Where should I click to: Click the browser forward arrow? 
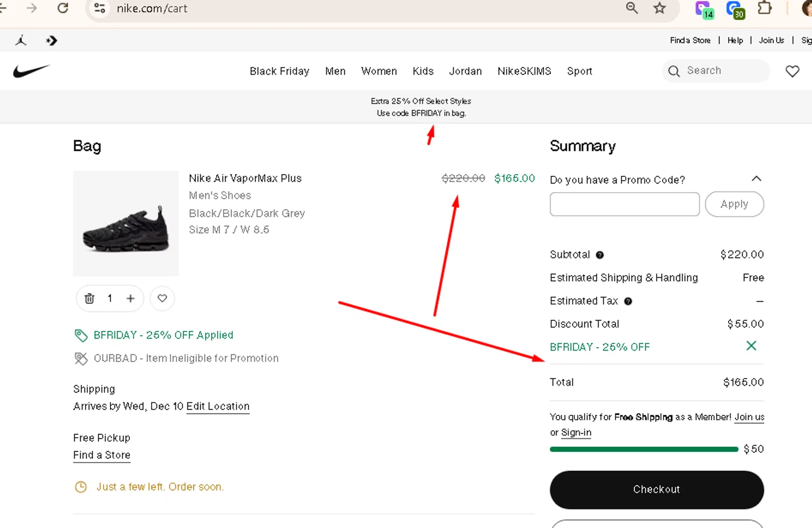31,8
